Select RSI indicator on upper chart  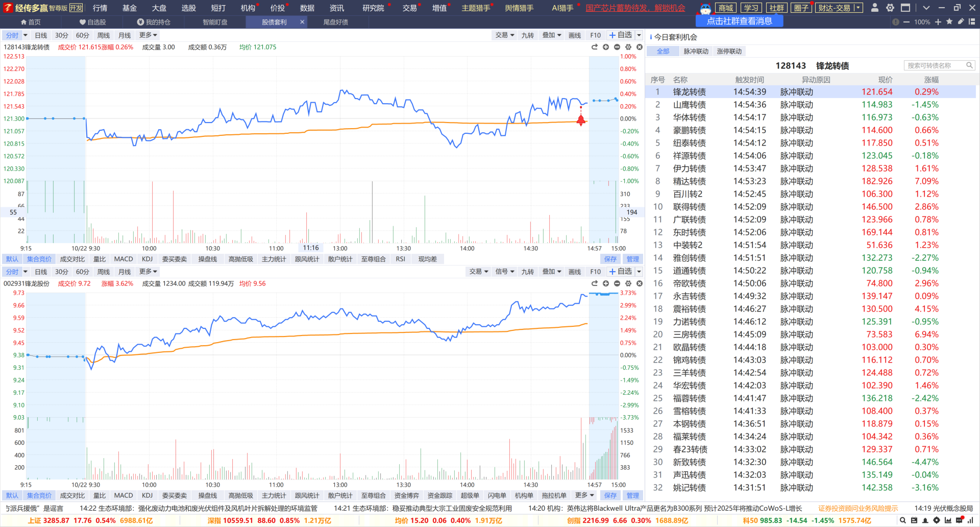[x=401, y=259]
